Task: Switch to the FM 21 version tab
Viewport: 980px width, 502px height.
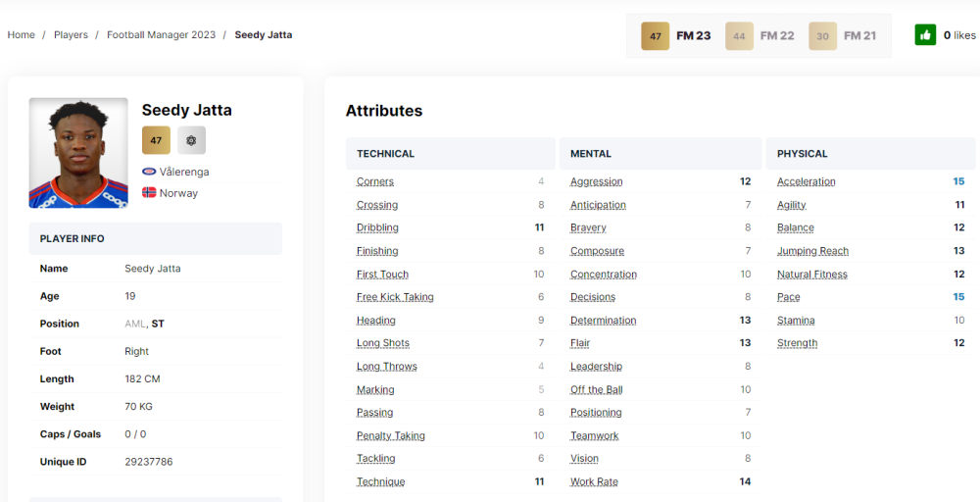Action: click(x=859, y=36)
